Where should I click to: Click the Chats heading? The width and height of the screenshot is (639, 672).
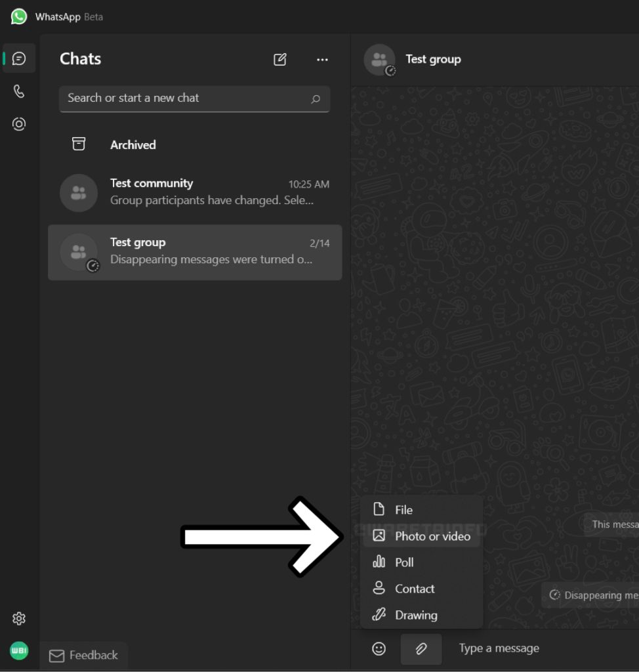[81, 58]
